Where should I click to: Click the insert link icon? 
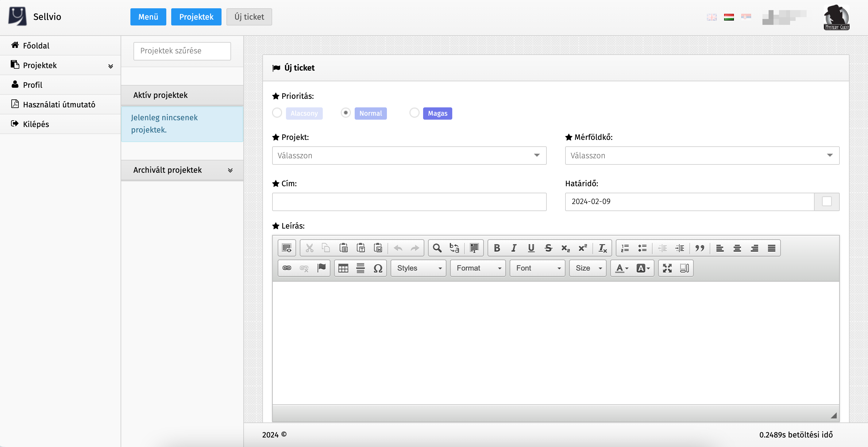(287, 268)
